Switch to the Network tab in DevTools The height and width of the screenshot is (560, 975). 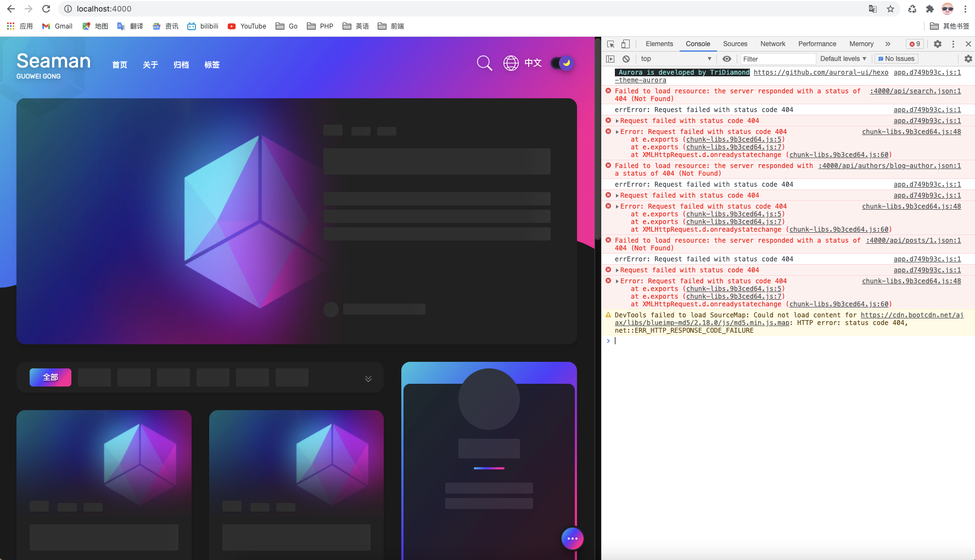(x=772, y=44)
